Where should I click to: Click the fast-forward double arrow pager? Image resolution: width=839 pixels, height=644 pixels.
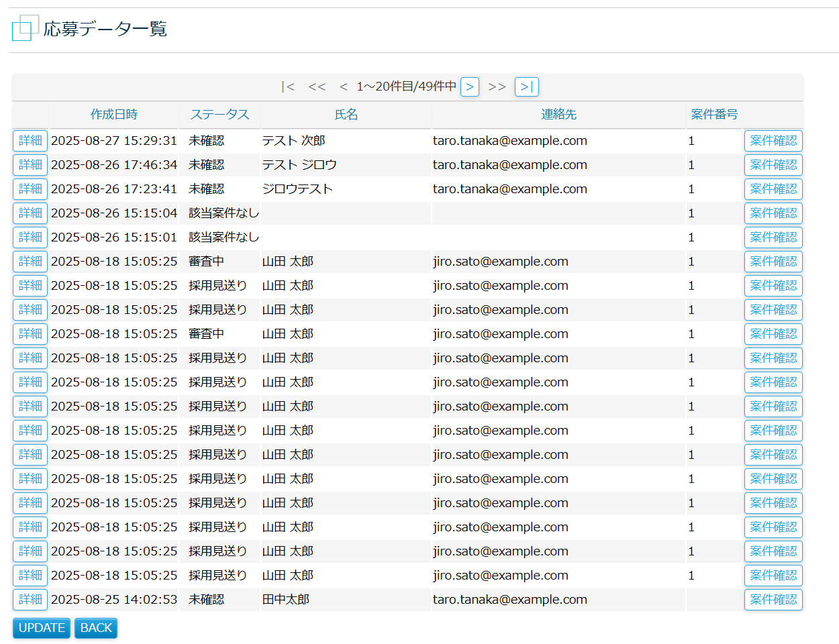point(497,87)
